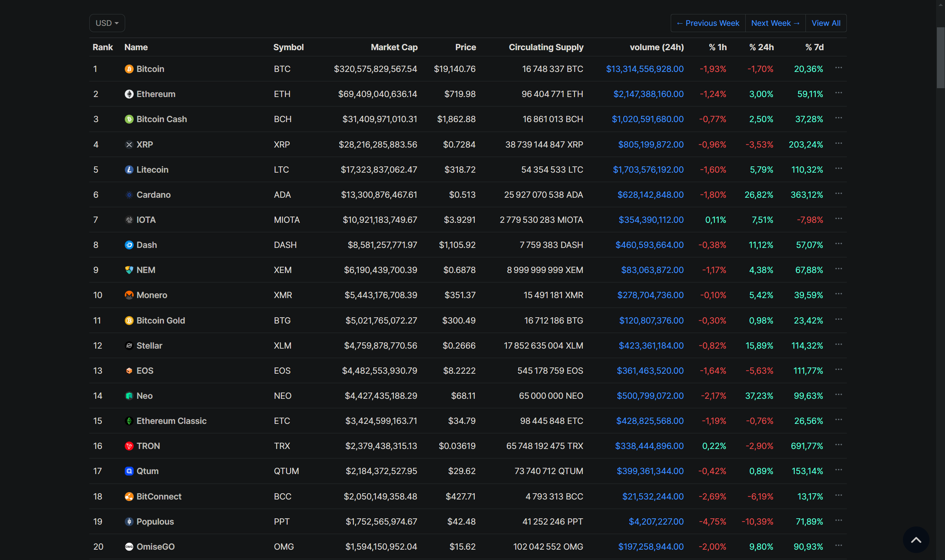Expand more options for OmiseGO row
The width and height of the screenshot is (945, 560).
coord(839,546)
